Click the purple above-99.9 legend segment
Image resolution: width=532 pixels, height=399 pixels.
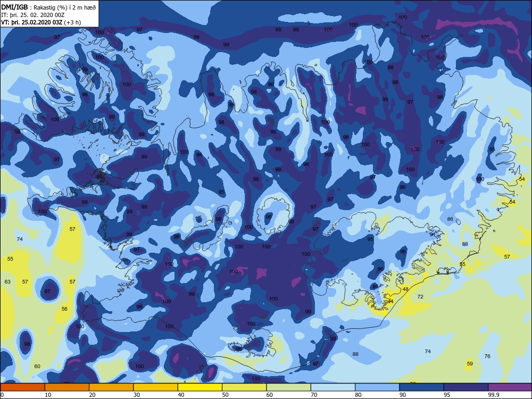pyautogui.click(x=510, y=387)
